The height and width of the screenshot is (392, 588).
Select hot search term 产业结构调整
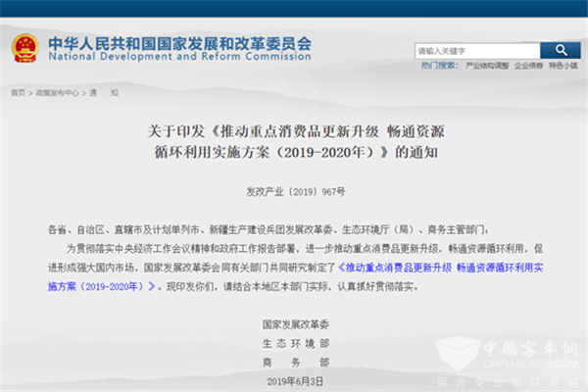click(x=485, y=66)
